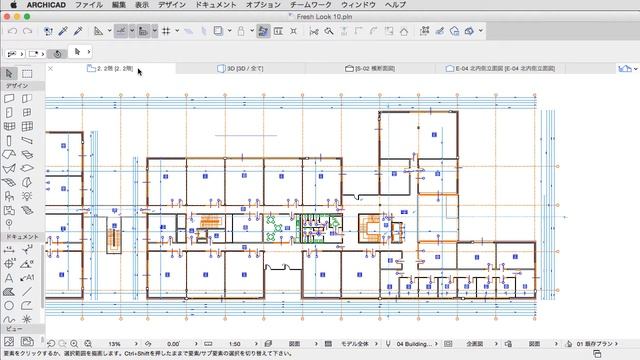Select the Roof tool
Image resolution: width=640 pixels, height=360 pixels.
coord(9,155)
